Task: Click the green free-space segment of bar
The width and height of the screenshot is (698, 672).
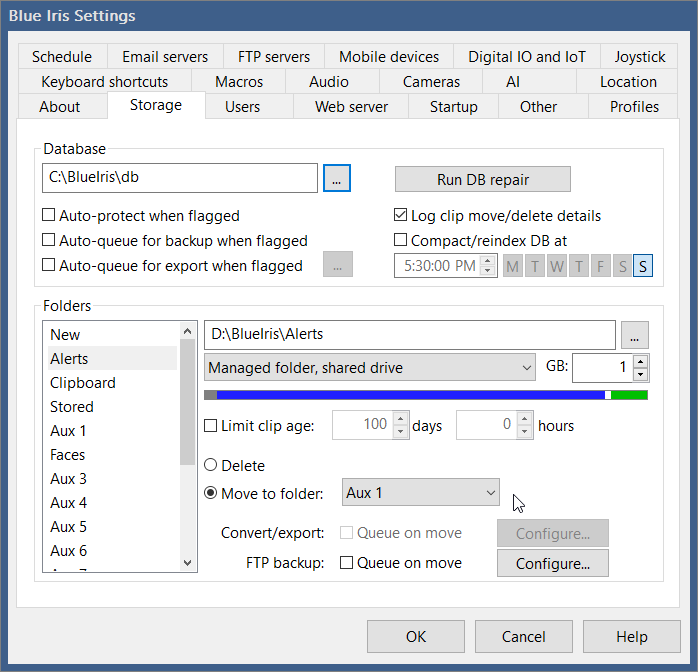Action: click(x=629, y=395)
